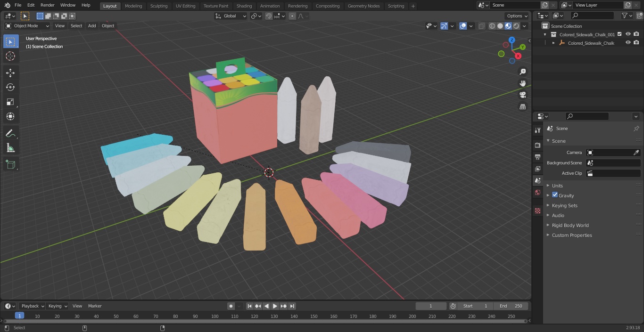644x332 pixels.
Task: Open the Tool properties tab
Action: [x=537, y=130]
